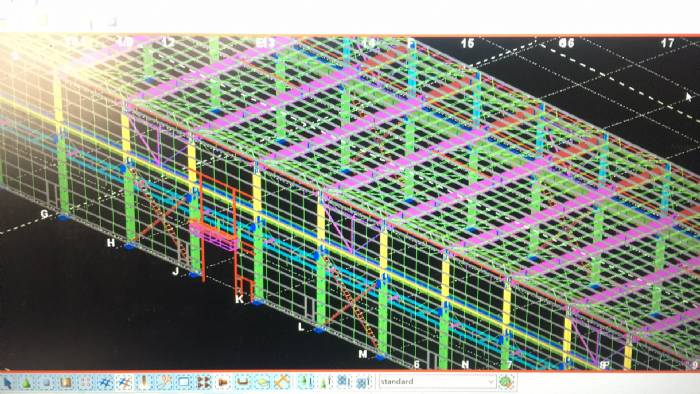Click the tan panel surface selection switch
Viewport: 700px width, 394px height.
point(66,382)
